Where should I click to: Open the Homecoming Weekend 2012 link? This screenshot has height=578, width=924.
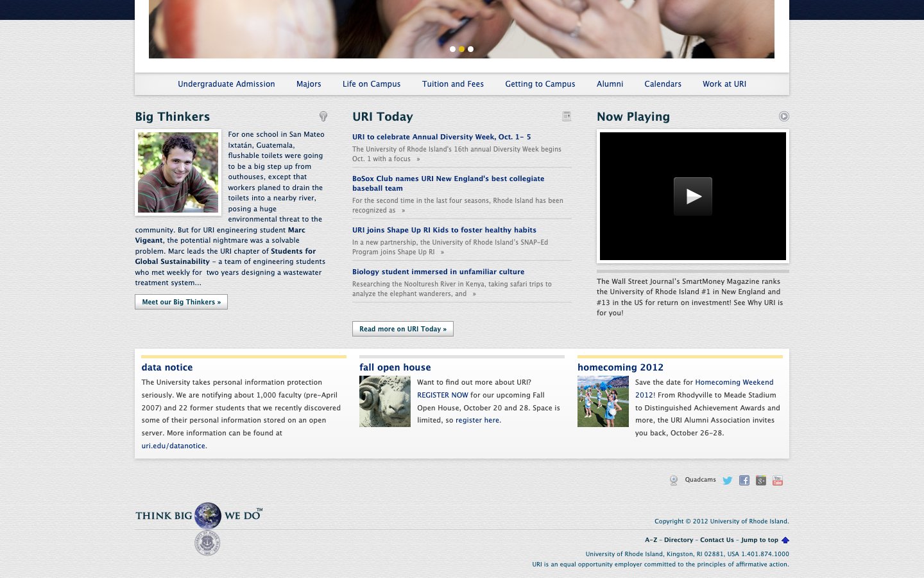pos(704,389)
